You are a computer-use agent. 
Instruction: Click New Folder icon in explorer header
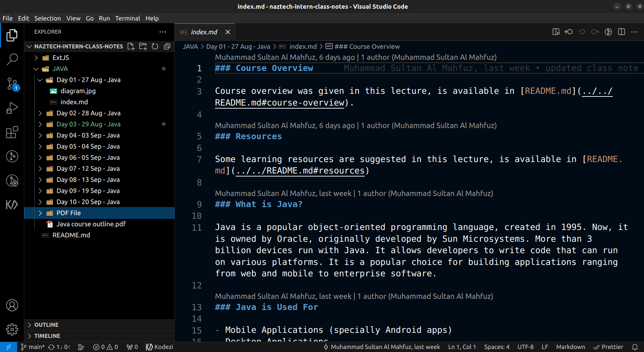(143, 46)
